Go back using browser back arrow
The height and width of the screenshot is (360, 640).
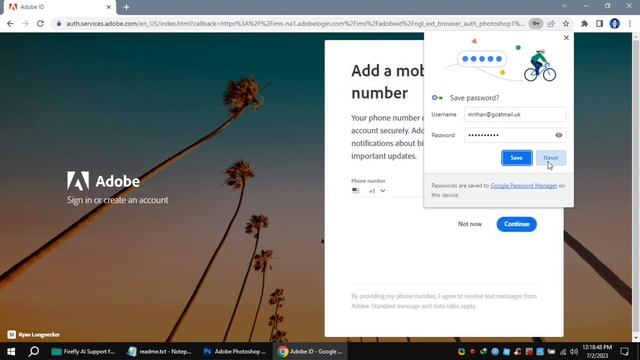(x=10, y=24)
